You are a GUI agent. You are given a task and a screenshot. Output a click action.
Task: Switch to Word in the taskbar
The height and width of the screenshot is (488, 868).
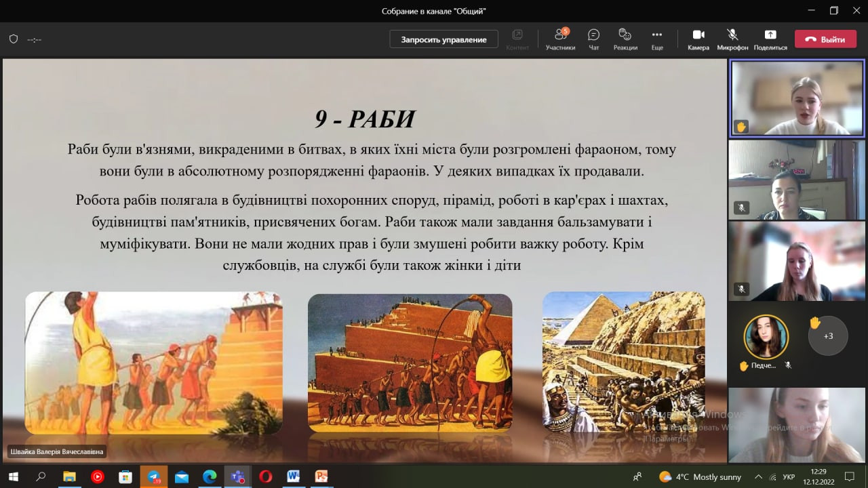tap(293, 476)
